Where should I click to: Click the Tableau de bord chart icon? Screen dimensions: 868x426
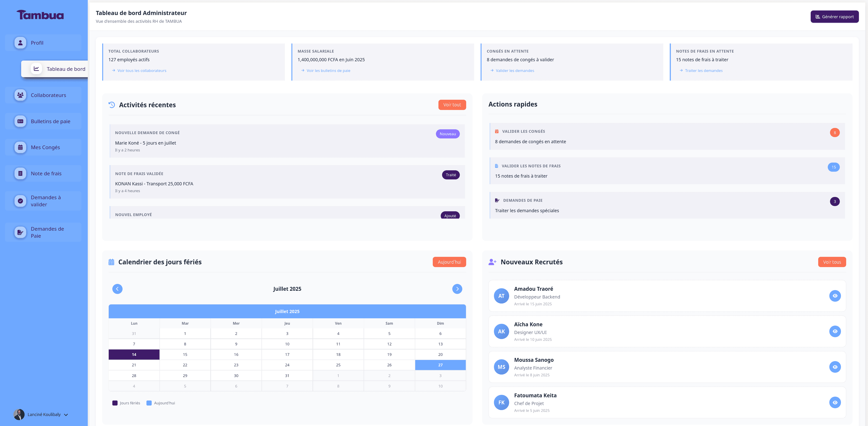pos(36,69)
